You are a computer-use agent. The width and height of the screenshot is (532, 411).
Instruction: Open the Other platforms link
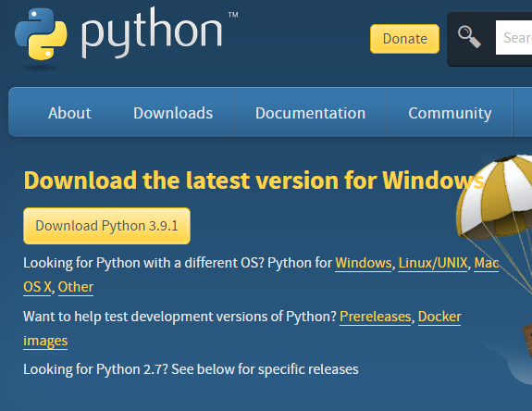click(76, 287)
